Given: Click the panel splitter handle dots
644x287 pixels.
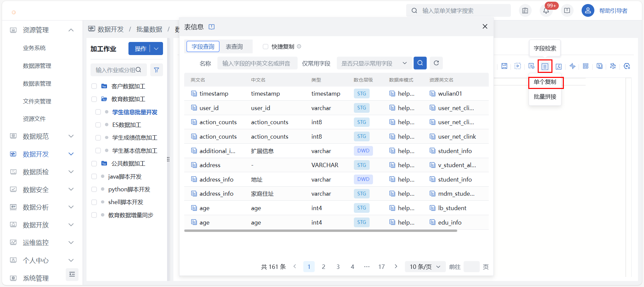Looking at the screenshot, I should click(168, 159).
